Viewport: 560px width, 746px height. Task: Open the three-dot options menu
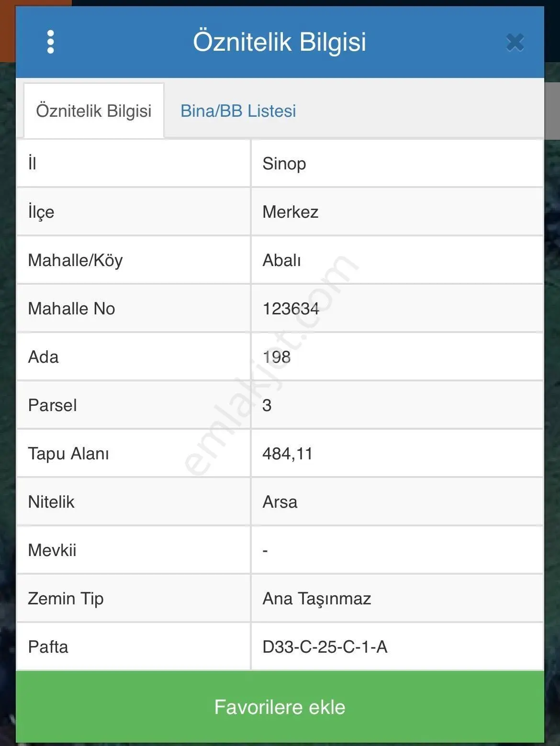tap(50, 42)
